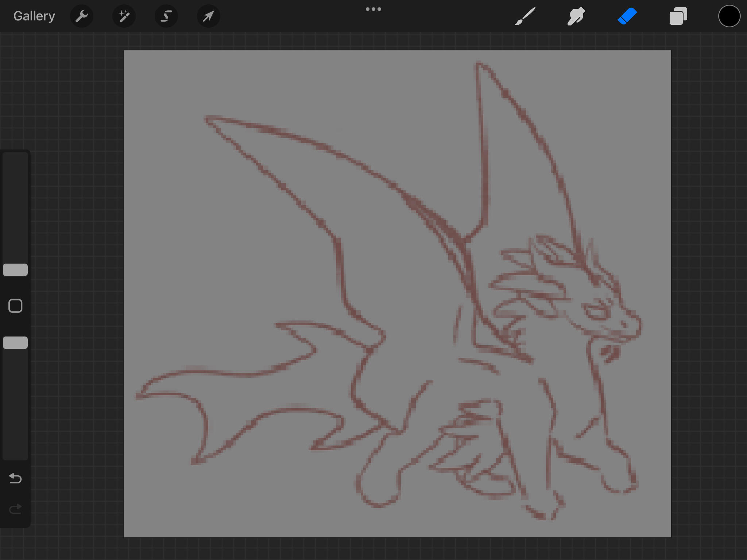
Task: Undo the last stroke
Action: point(15,478)
